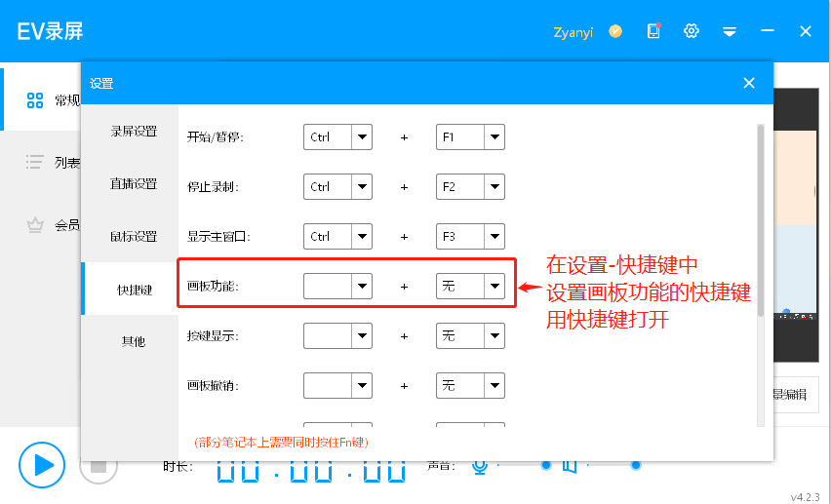This screenshot has height=504, width=831.
Task: Open settings gear icon in title bar
Action: [x=692, y=31]
